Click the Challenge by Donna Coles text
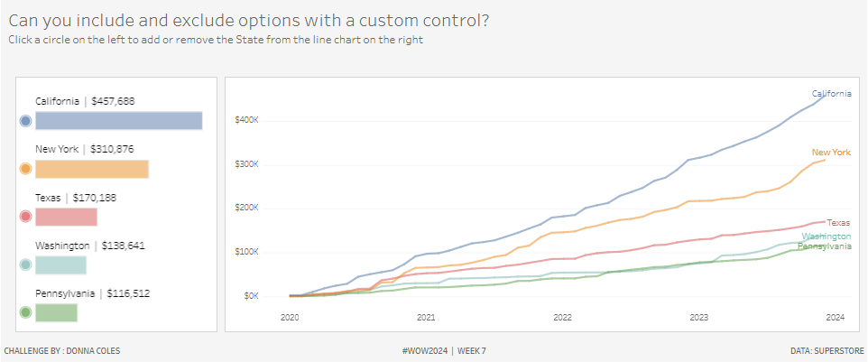The height and width of the screenshot is (362, 868). pyautogui.click(x=62, y=350)
